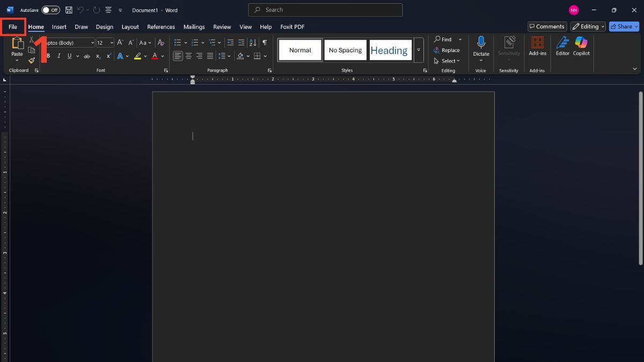Open the Editing mode dropdown
644x362 pixels.
(x=588, y=26)
